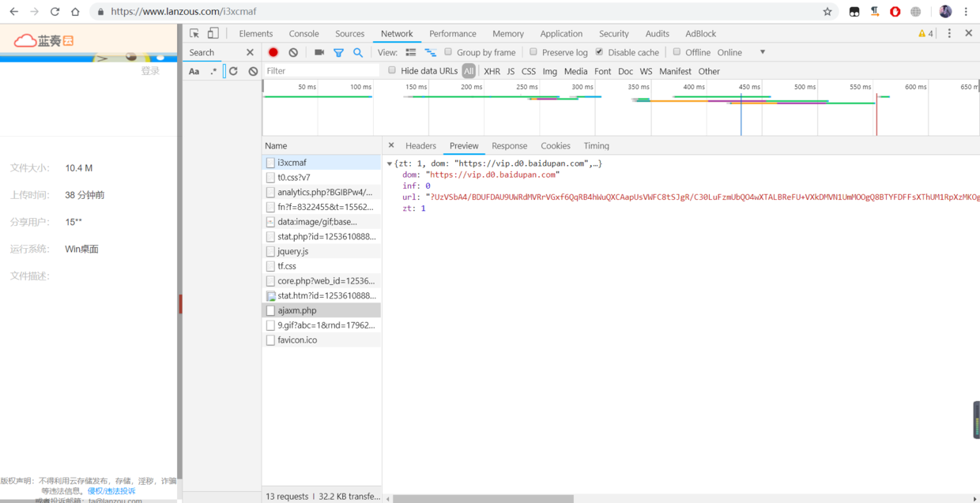Switch to the Console tab
The height and width of the screenshot is (503, 980).
[x=303, y=33]
